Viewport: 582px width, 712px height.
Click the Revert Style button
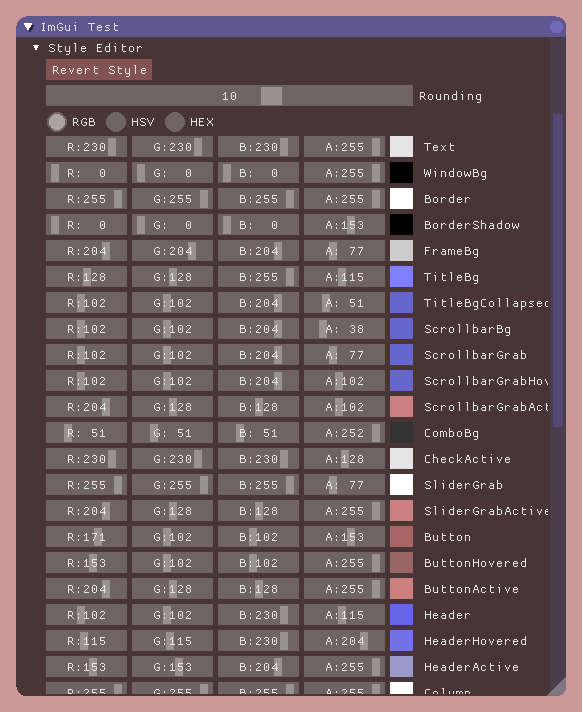tap(99, 70)
